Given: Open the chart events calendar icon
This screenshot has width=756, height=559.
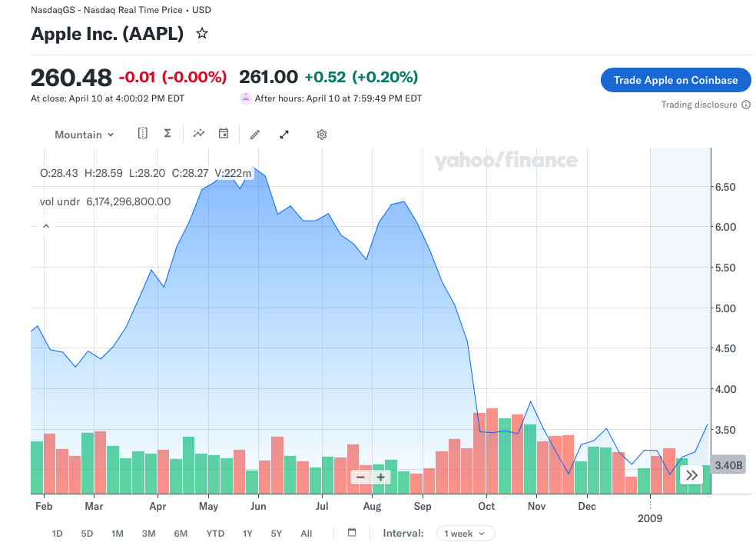Looking at the screenshot, I should click(x=224, y=134).
